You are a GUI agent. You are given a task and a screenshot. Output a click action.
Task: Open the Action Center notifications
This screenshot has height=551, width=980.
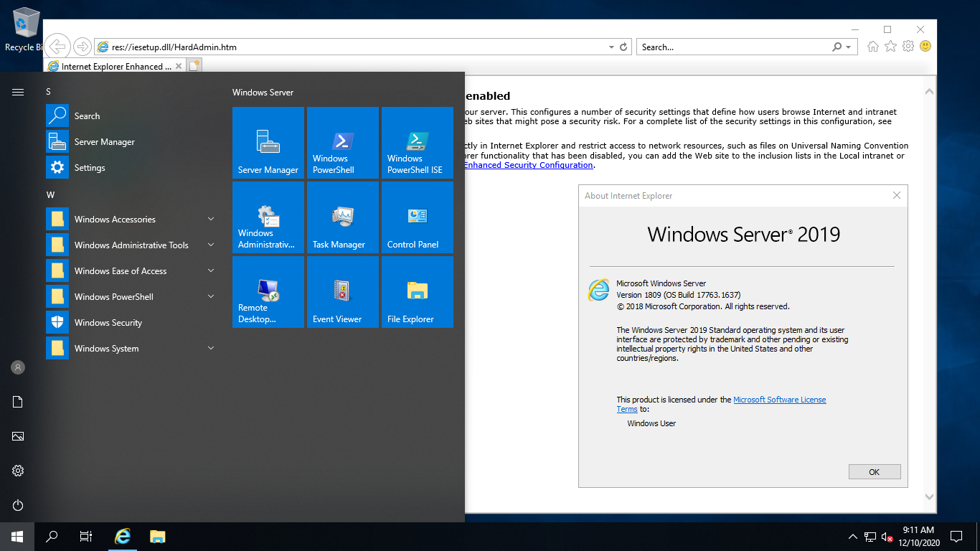tap(956, 537)
